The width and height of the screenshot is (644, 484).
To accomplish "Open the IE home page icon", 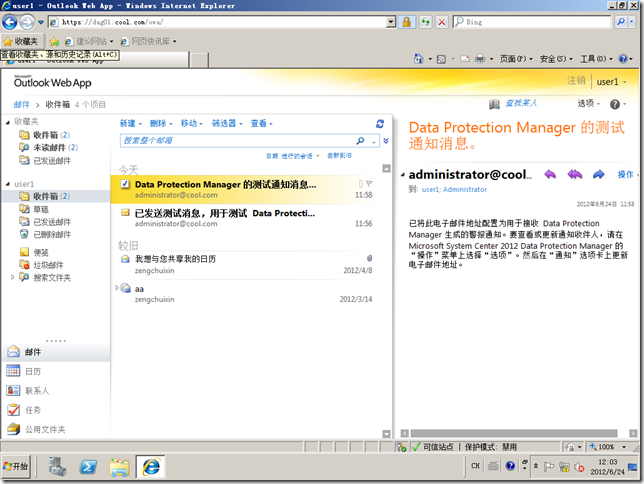I will point(418,59).
